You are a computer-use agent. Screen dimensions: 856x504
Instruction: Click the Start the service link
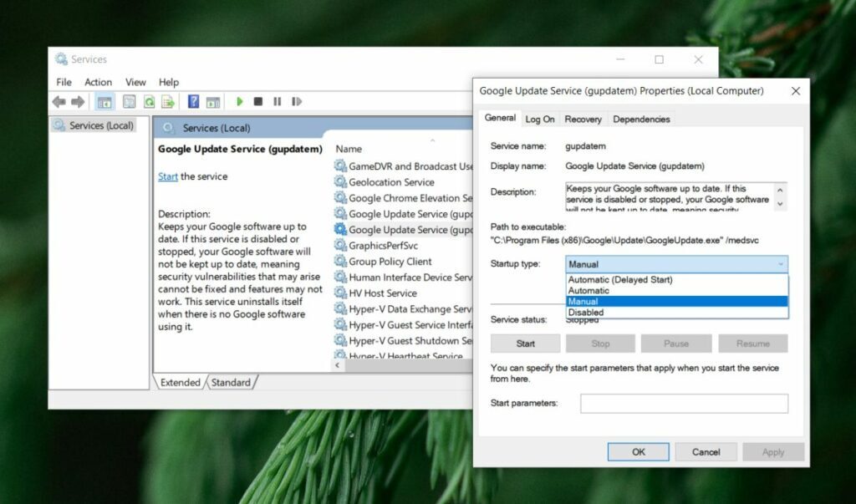pyautogui.click(x=168, y=176)
